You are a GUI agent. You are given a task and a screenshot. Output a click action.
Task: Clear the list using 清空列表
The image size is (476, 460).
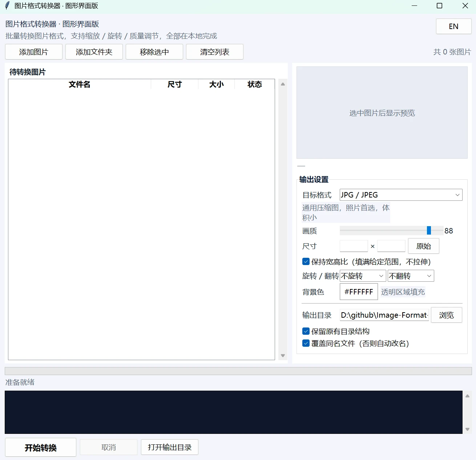[x=215, y=52]
